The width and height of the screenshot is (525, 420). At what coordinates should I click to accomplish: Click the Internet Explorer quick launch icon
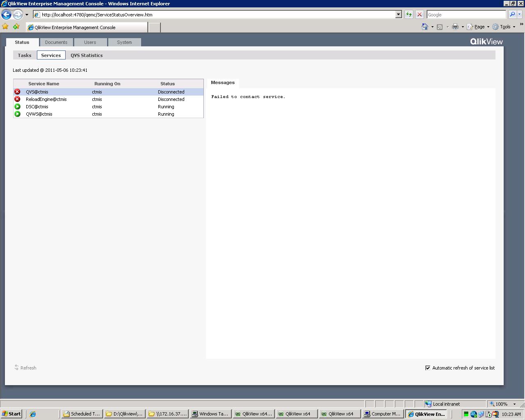tap(33, 414)
